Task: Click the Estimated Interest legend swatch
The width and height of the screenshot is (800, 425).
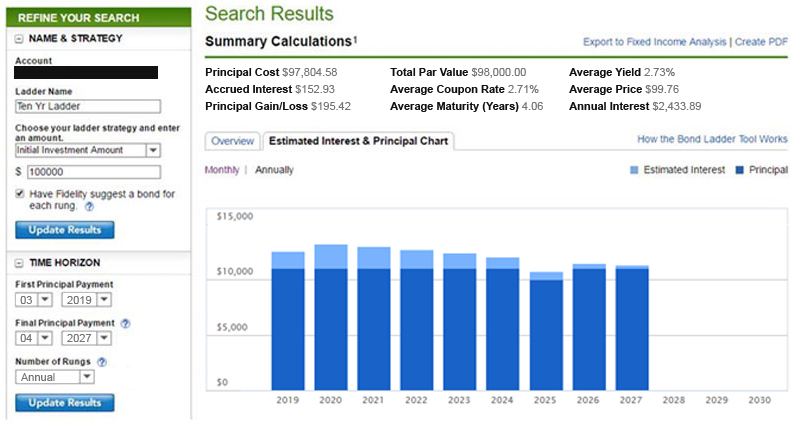Action: [x=635, y=171]
